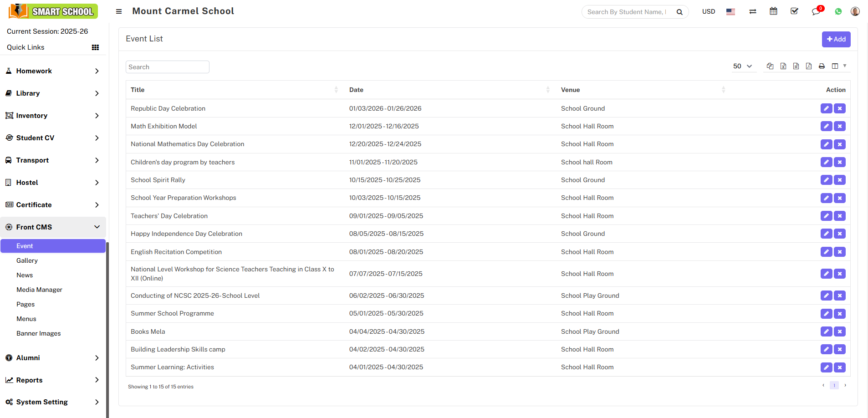Open chat messages icon with badge

816,11
